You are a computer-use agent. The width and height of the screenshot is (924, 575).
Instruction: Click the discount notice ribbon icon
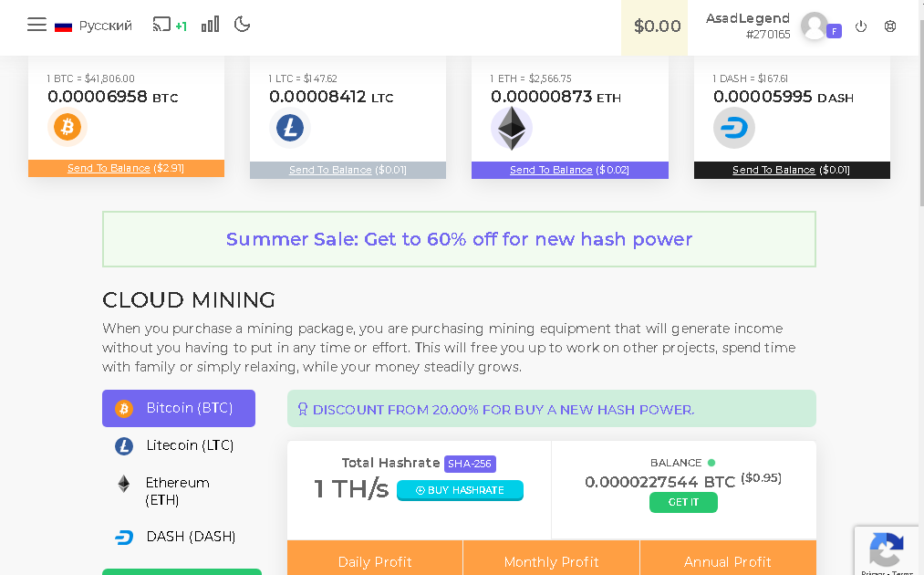pyautogui.click(x=302, y=409)
